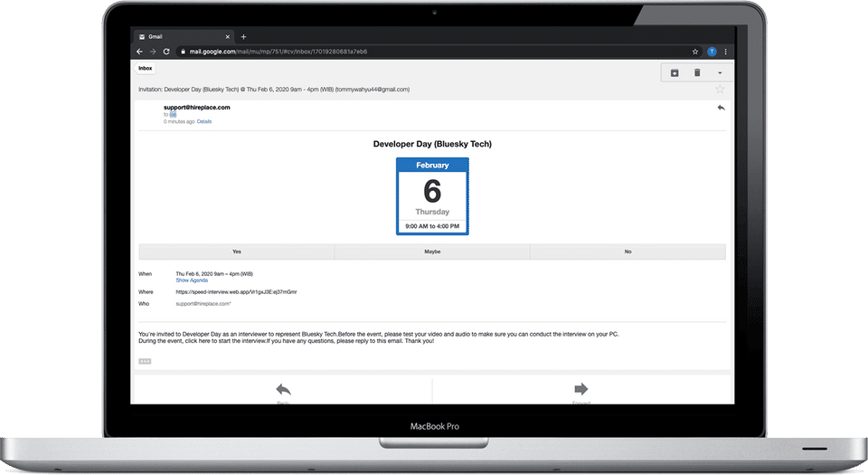The width and height of the screenshot is (868, 475).
Task: Click the recipient 'me' text
Action: tap(173, 115)
